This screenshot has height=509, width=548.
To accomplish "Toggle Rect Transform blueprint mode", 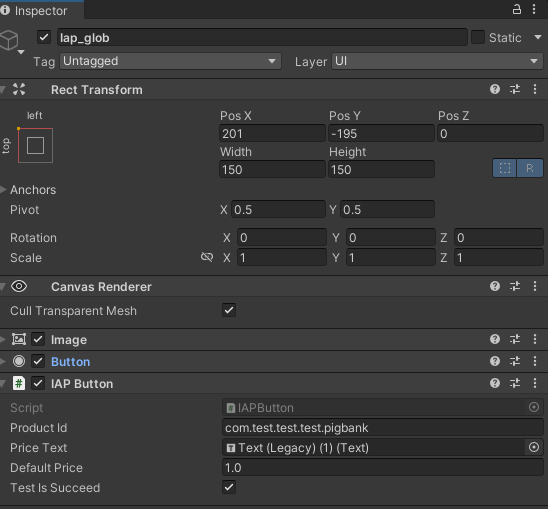I will [x=505, y=168].
